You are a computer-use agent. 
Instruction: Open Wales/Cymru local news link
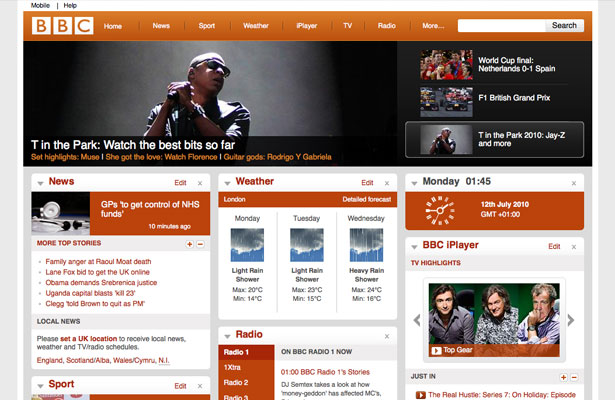point(134,360)
